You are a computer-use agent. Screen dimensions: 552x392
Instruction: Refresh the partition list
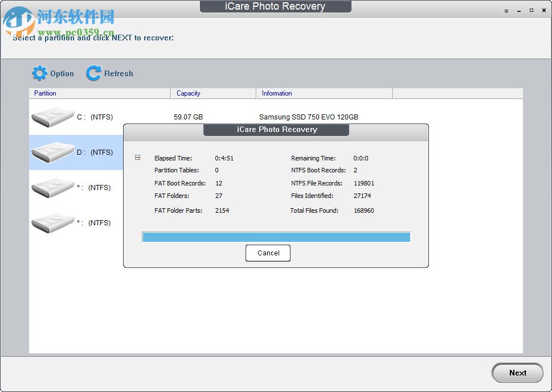point(109,73)
